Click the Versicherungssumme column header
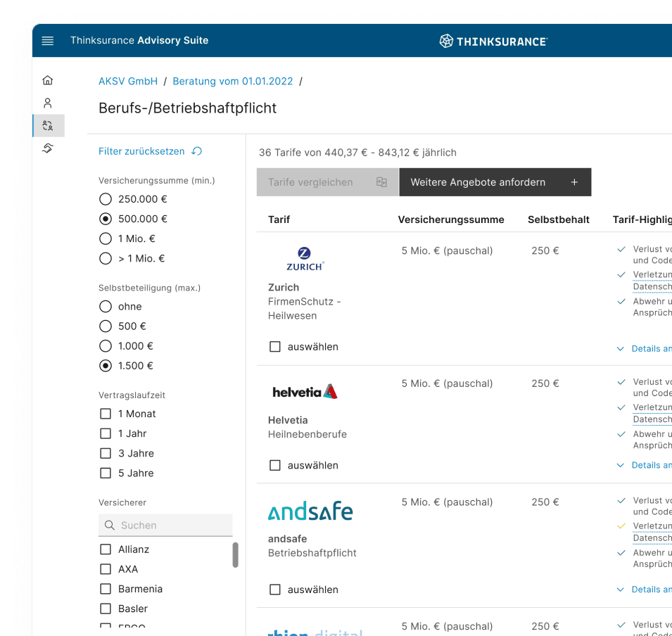 [x=451, y=220]
